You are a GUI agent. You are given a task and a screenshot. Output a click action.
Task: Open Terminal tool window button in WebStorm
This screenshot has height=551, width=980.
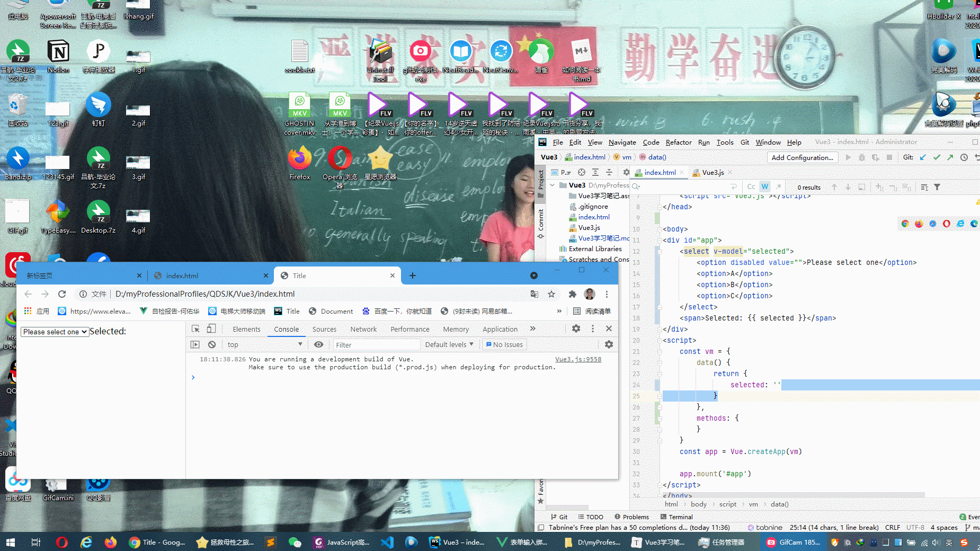pos(676,517)
